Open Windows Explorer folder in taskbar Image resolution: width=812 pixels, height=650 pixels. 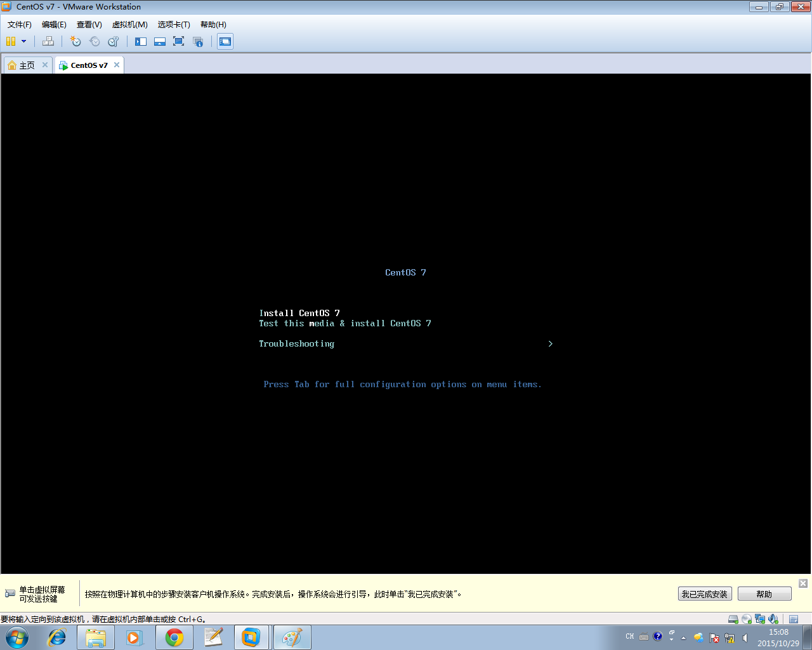[96, 637]
